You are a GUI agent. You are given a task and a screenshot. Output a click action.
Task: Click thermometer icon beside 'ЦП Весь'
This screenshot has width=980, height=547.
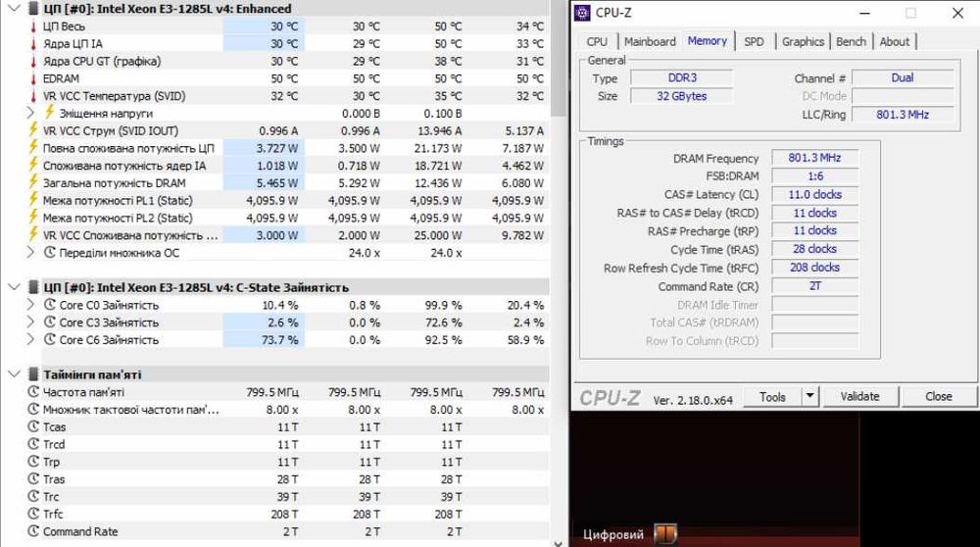click(x=33, y=26)
